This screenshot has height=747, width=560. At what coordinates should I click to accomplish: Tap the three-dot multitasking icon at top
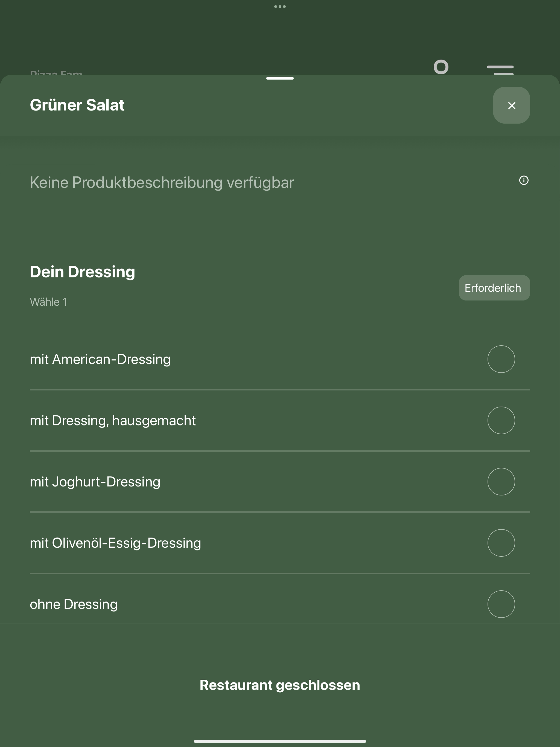tap(280, 6)
